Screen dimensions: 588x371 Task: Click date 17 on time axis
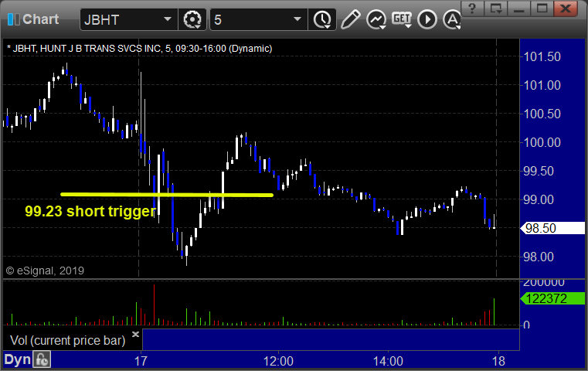[x=141, y=361]
